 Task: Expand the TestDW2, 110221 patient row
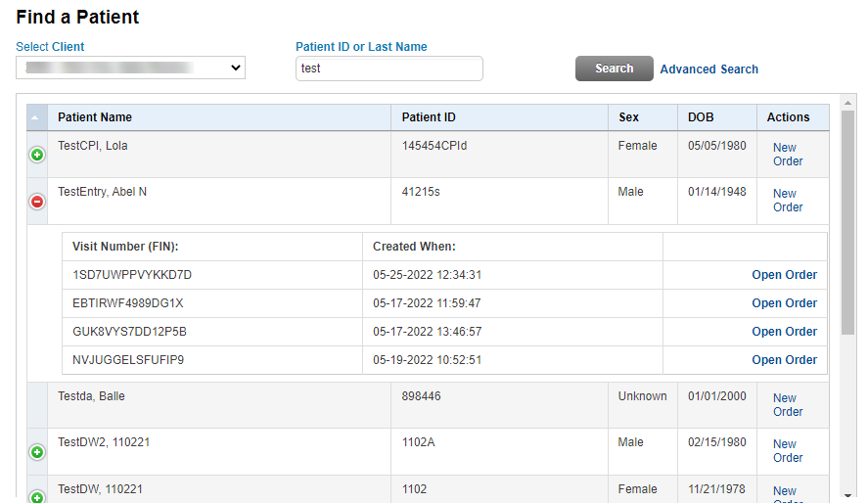[37, 452]
